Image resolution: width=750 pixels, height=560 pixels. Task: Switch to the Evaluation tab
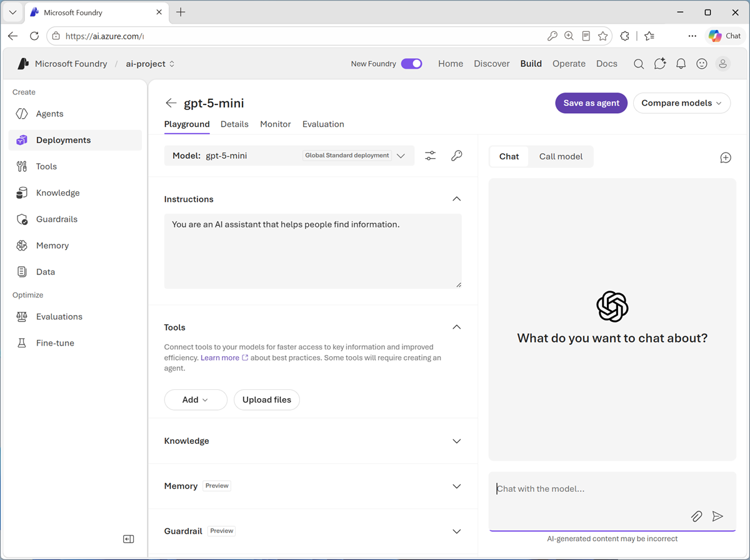[x=323, y=124]
